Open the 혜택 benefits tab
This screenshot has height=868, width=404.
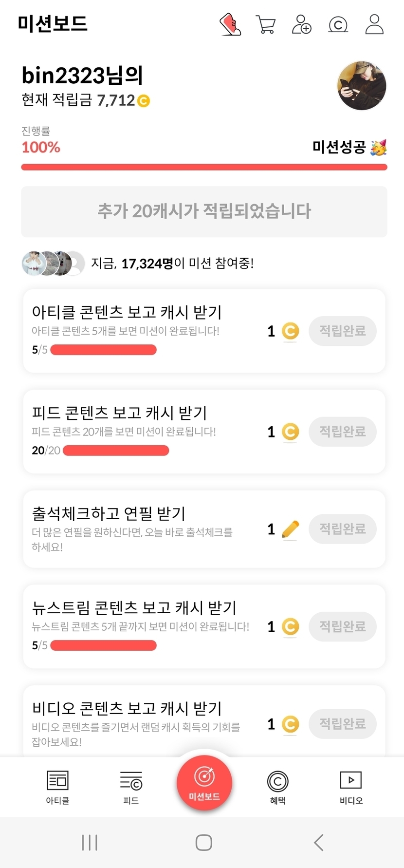[x=277, y=787]
